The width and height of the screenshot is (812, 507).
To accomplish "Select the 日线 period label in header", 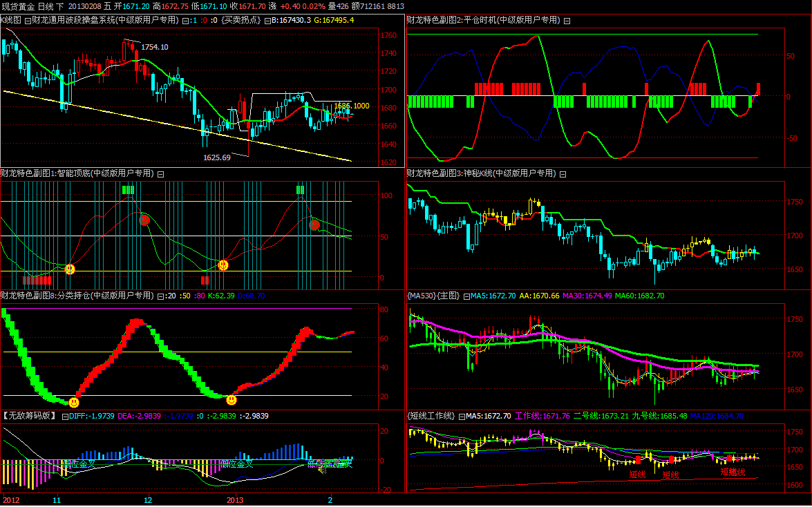I will [46, 6].
